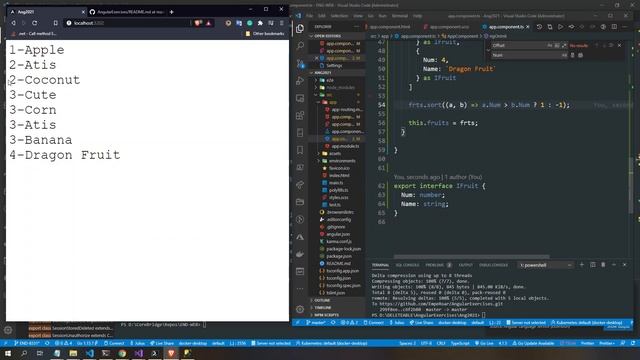
Task: Open Source Control view in activity bar
Action: click(x=300, y=63)
